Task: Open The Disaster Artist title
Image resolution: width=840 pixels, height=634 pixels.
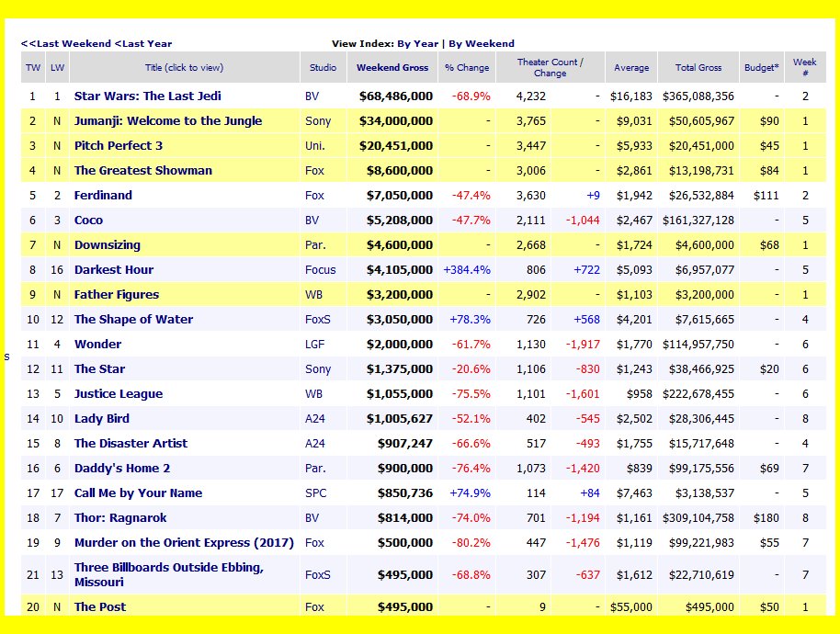Action: coord(131,444)
